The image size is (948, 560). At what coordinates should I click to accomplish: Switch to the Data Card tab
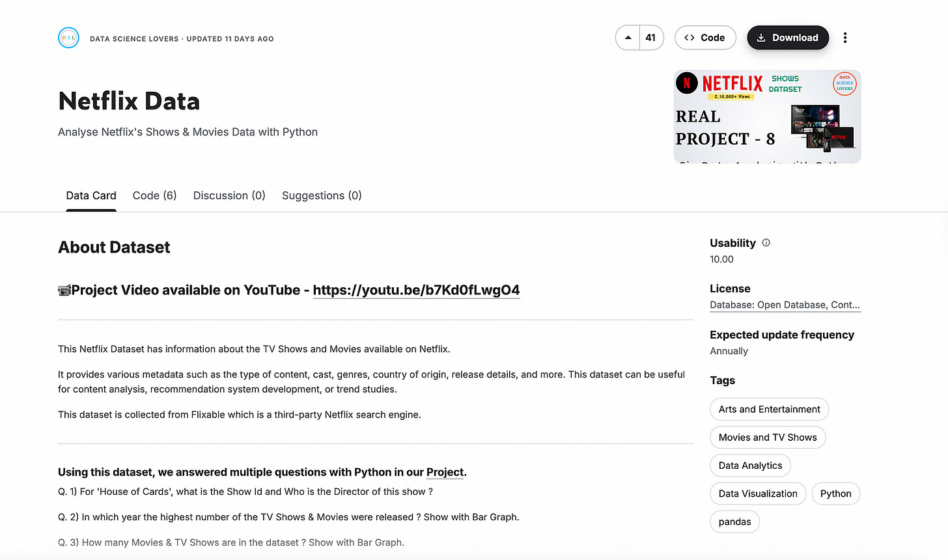click(91, 195)
